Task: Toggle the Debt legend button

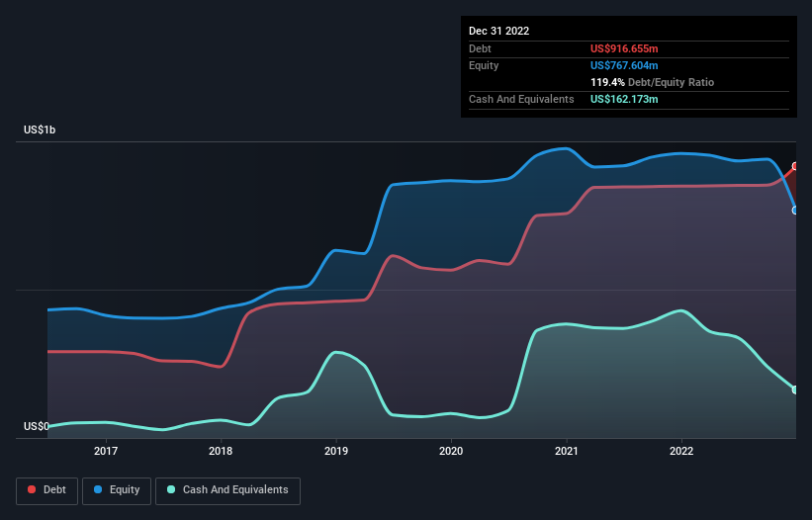Action: coord(47,490)
